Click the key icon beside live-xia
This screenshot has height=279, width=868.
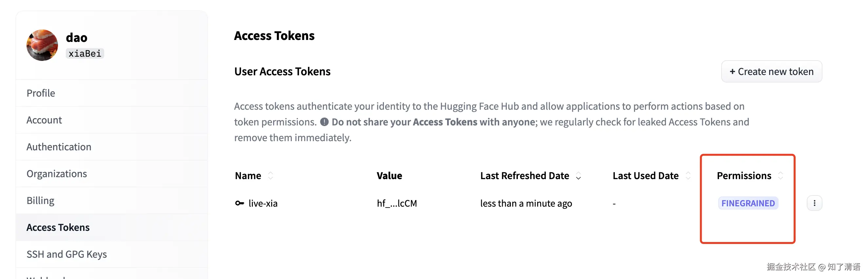239,203
